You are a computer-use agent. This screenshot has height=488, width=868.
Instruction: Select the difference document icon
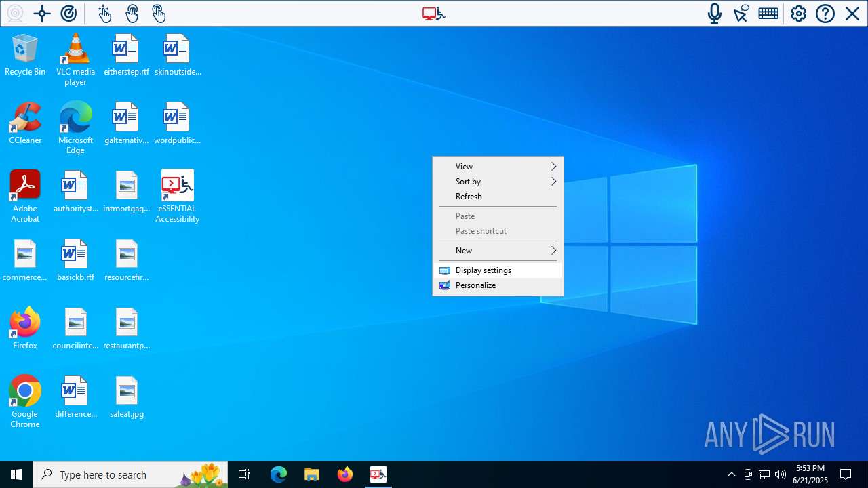click(75, 397)
